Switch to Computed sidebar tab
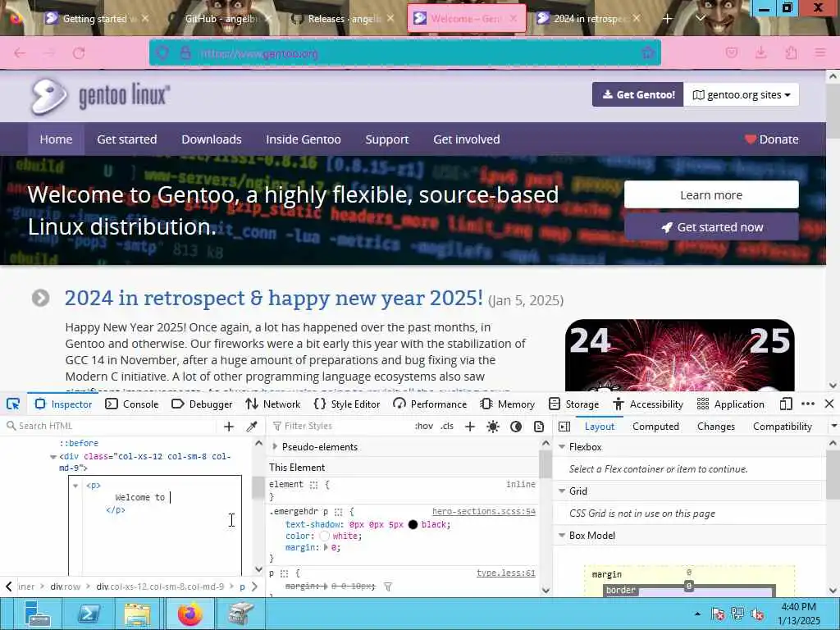This screenshot has height=630, width=840. coord(655,427)
